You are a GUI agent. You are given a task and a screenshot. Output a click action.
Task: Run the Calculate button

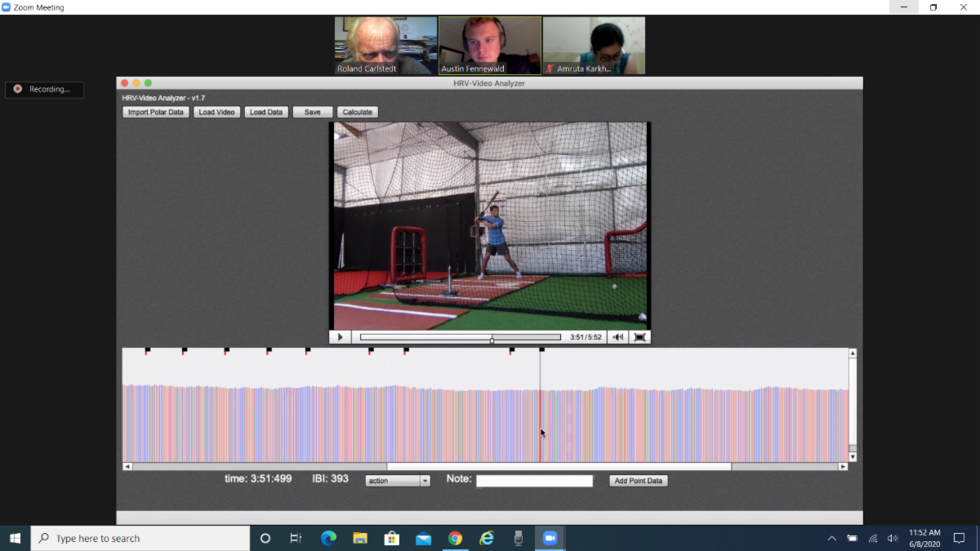[357, 112]
